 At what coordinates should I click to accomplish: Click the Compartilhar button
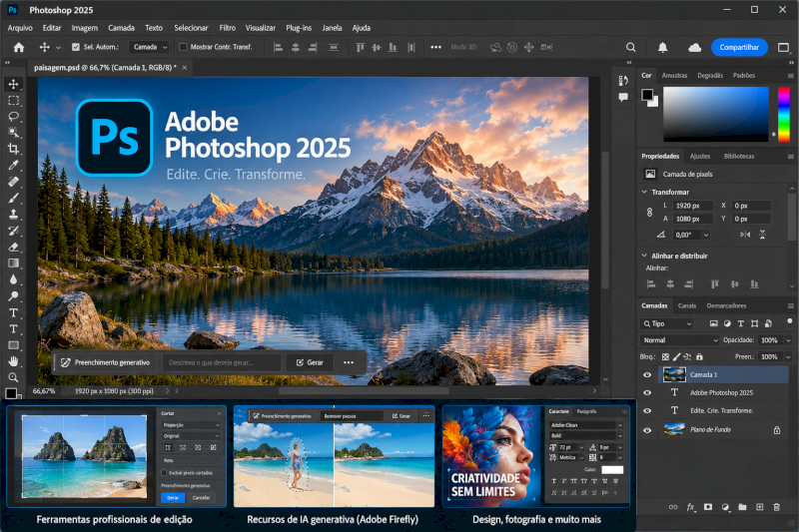pos(739,47)
